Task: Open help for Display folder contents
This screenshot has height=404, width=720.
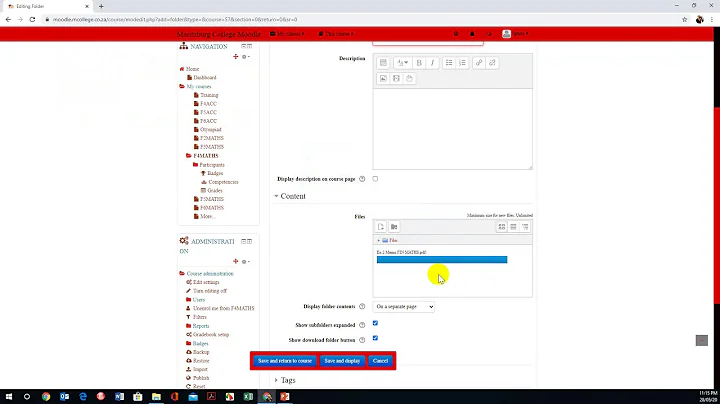Action: pos(362,307)
